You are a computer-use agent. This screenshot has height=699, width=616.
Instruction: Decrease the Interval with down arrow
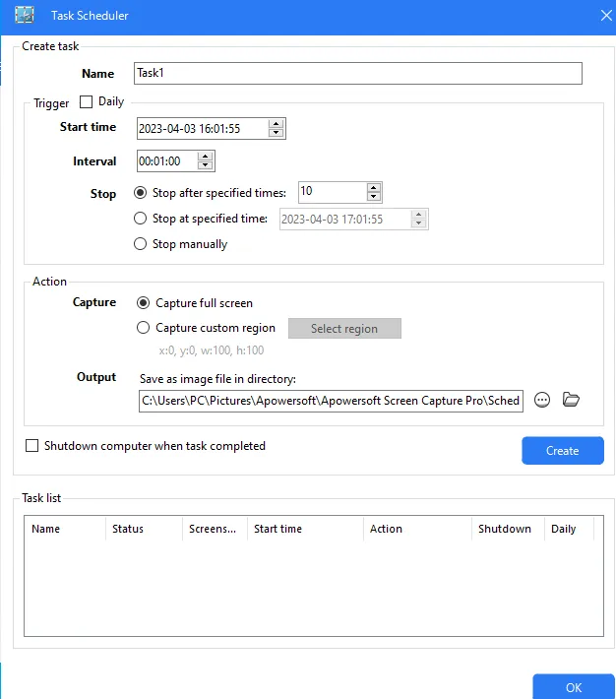(205, 165)
